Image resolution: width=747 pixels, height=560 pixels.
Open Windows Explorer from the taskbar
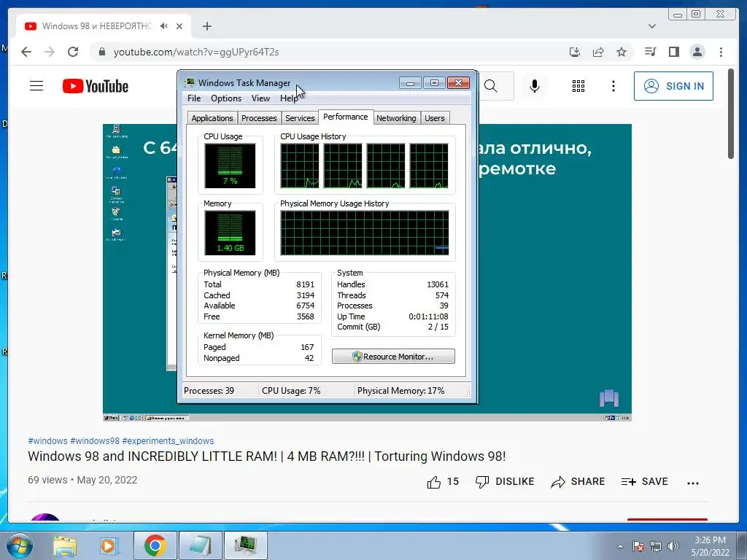click(x=64, y=545)
